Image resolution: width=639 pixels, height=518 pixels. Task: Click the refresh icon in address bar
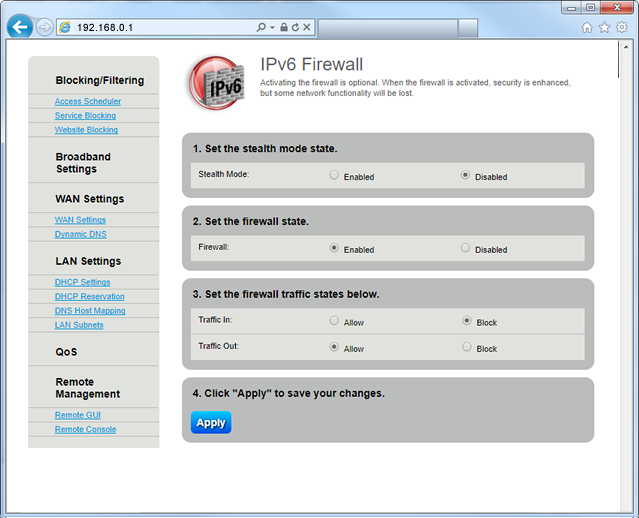click(296, 27)
